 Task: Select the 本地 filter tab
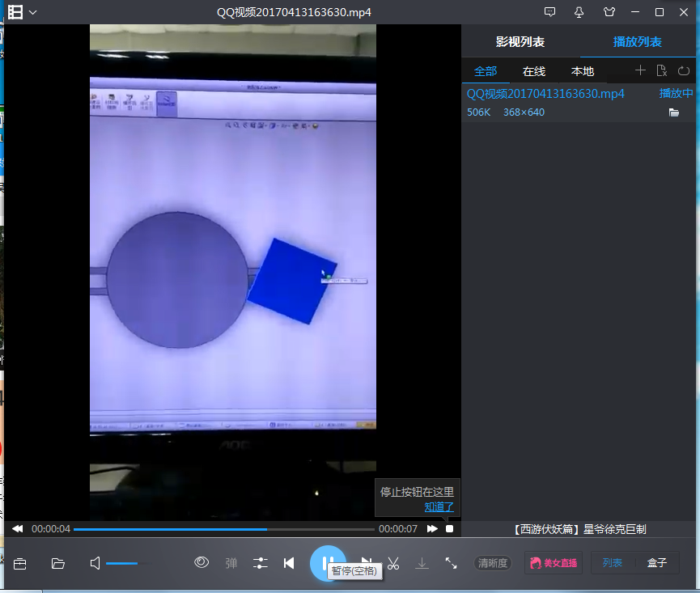coord(582,71)
